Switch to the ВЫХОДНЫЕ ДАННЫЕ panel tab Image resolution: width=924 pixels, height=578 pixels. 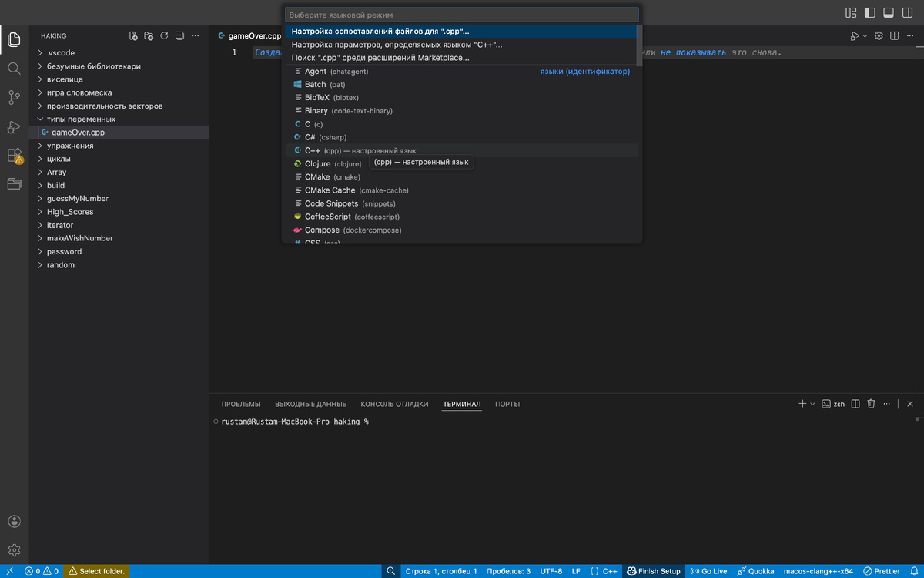tap(310, 404)
